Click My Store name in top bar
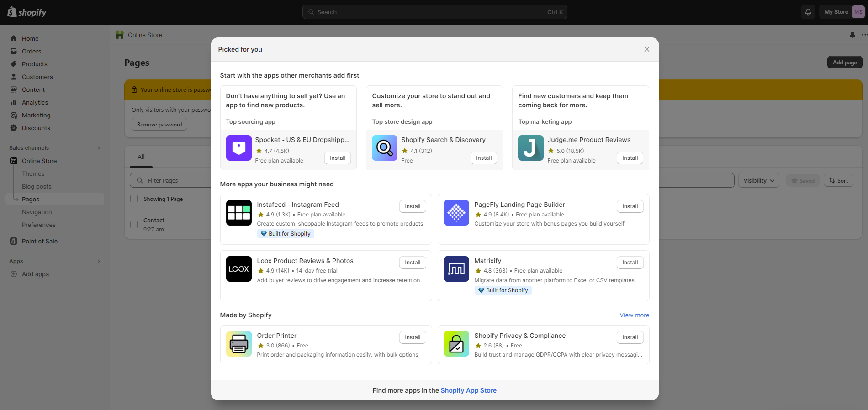The height and width of the screenshot is (410, 868). tap(836, 12)
